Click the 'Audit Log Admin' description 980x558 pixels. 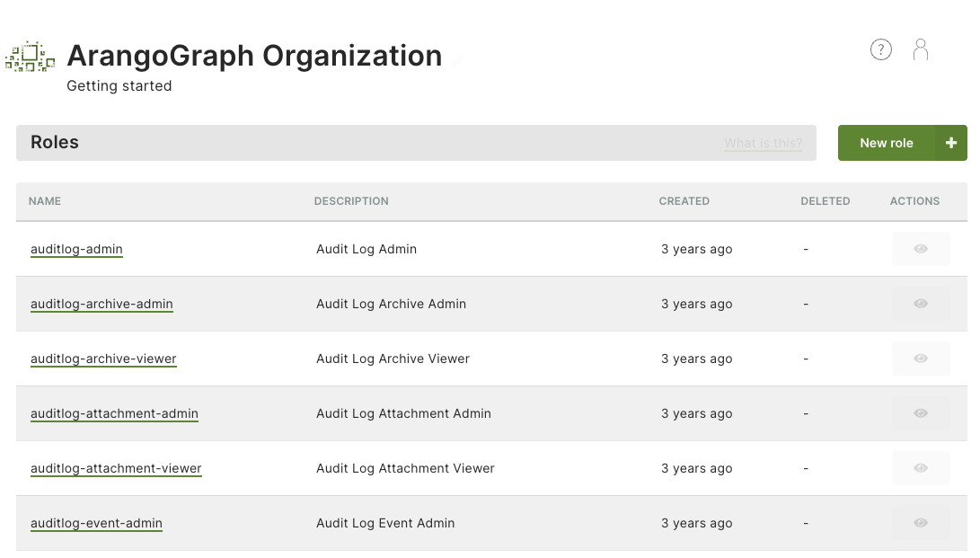(366, 249)
